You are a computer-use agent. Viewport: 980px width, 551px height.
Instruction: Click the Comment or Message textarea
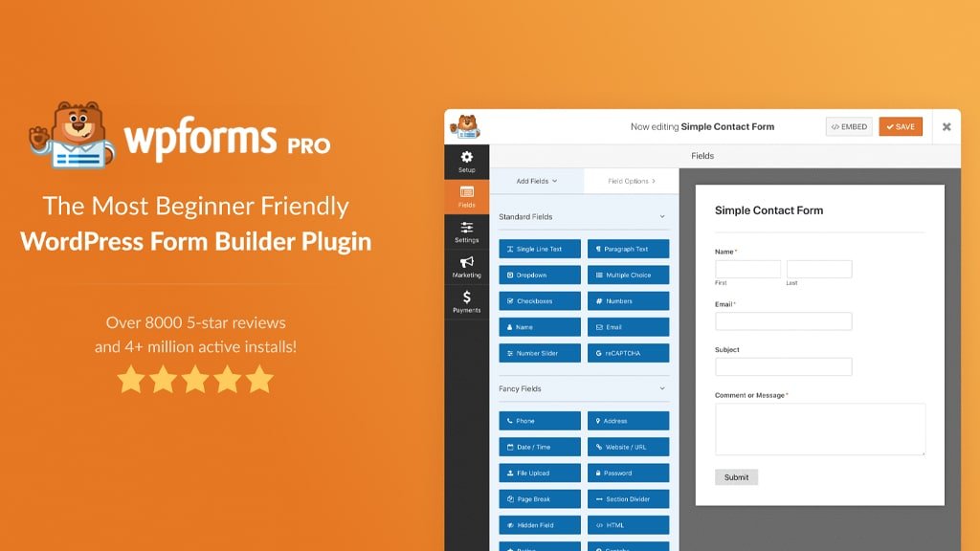click(x=820, y=430)
